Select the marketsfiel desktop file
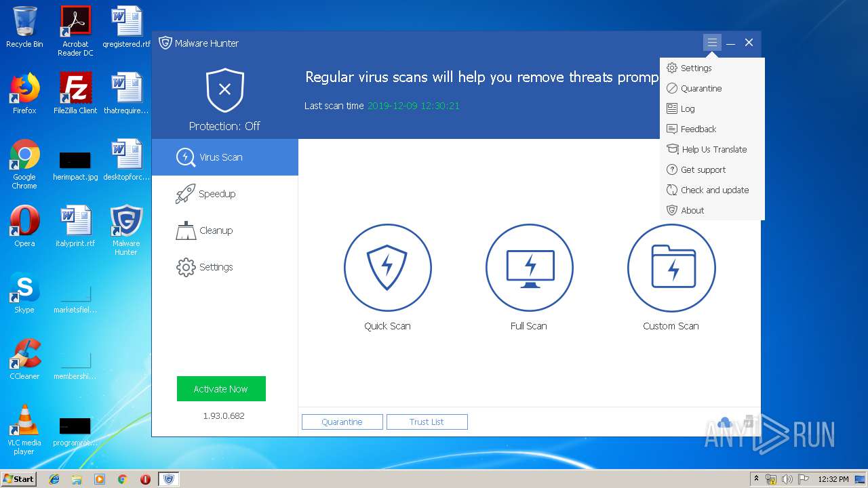Screen dimensions: 868x488 (x=75, y=298)
